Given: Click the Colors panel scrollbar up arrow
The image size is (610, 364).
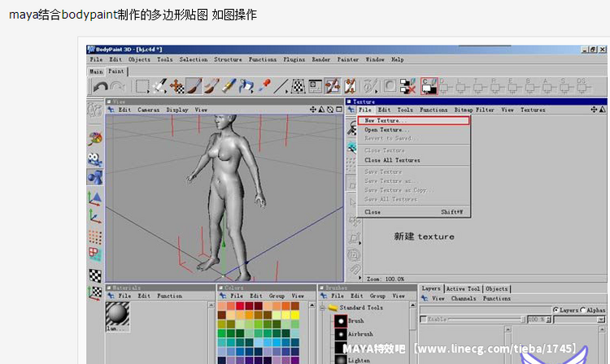Looking at the screenshot, I should [x=312, y=305].
